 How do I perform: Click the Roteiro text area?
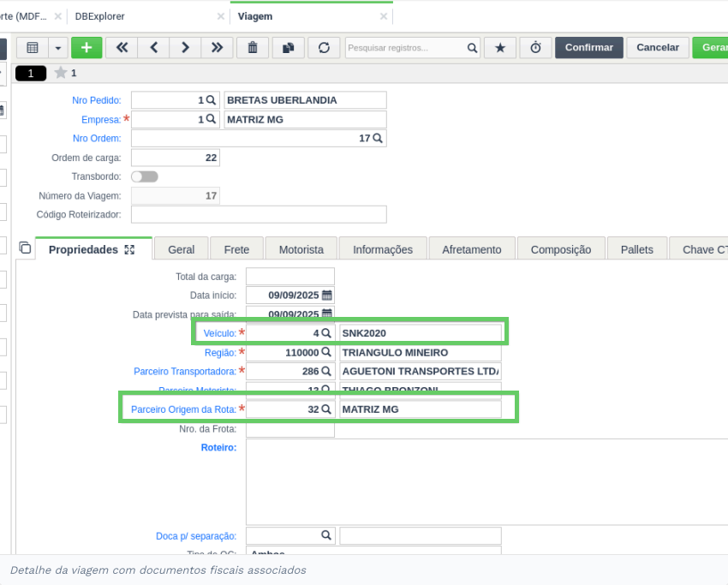[x=486, y=482]
